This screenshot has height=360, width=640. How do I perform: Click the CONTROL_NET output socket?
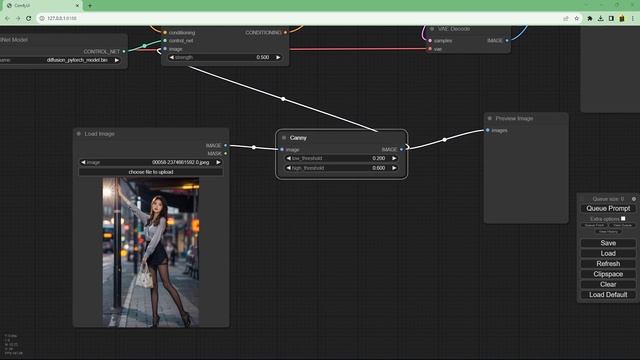124,51
